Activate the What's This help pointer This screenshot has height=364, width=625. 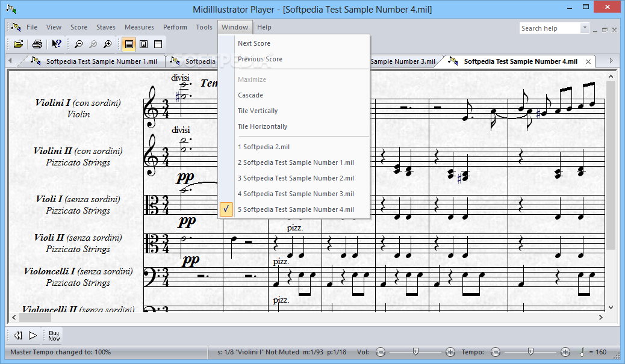pyautogui.click(x=57, y=44)
